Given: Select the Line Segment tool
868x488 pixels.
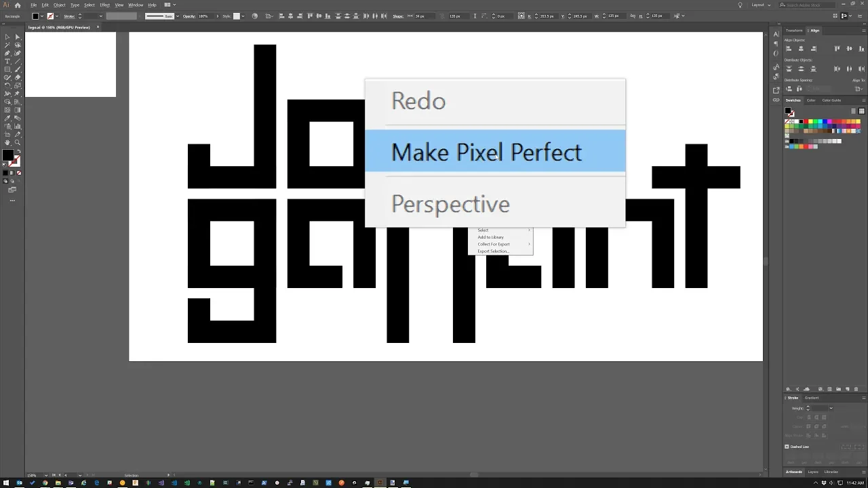Looking at the screenshot, I should [18, 62].
